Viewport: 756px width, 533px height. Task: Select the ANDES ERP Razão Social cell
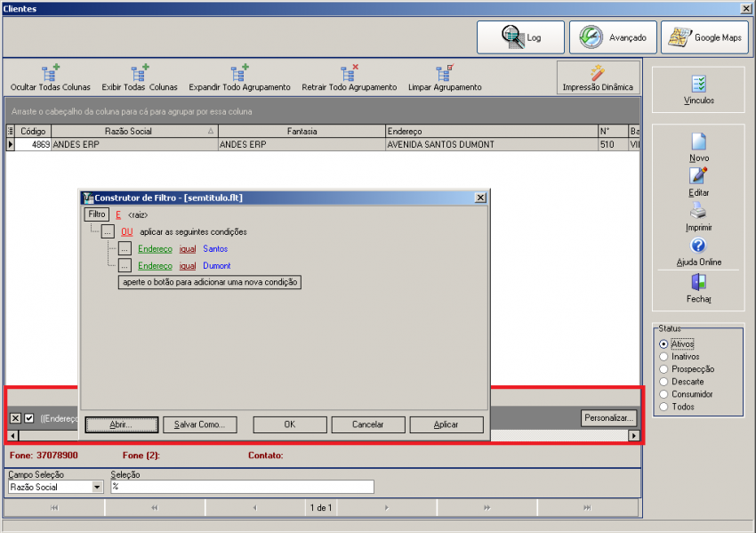pos(134,144)
